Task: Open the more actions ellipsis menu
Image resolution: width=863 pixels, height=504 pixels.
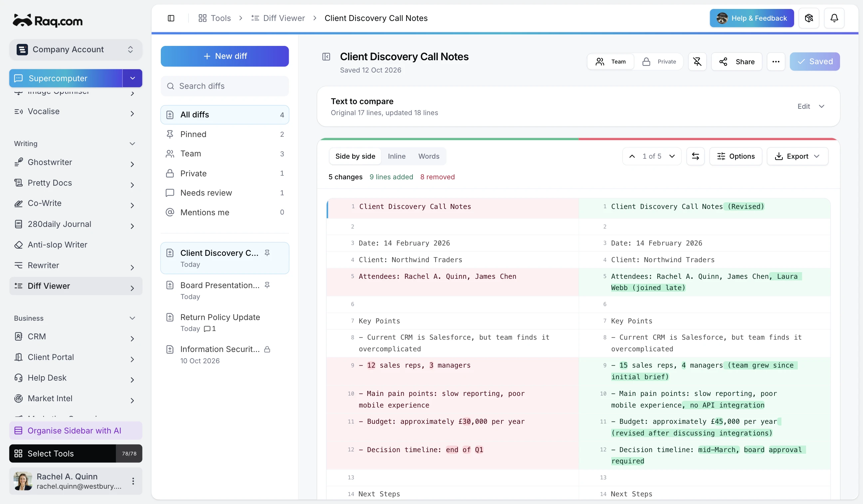Action: 776,62
